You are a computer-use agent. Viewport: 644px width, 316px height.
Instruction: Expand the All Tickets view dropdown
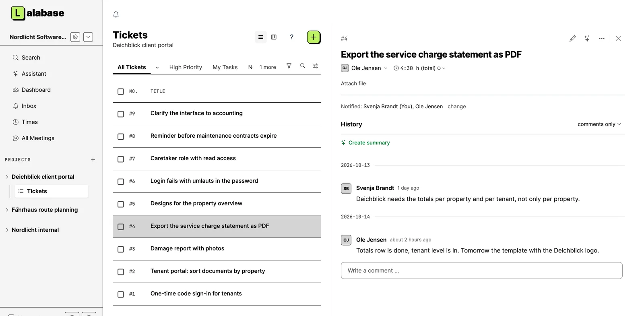[x=157, y=68]
